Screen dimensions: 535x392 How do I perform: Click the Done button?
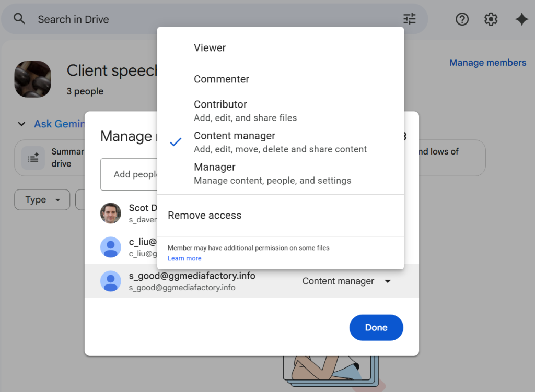click(x=376, y=327)
